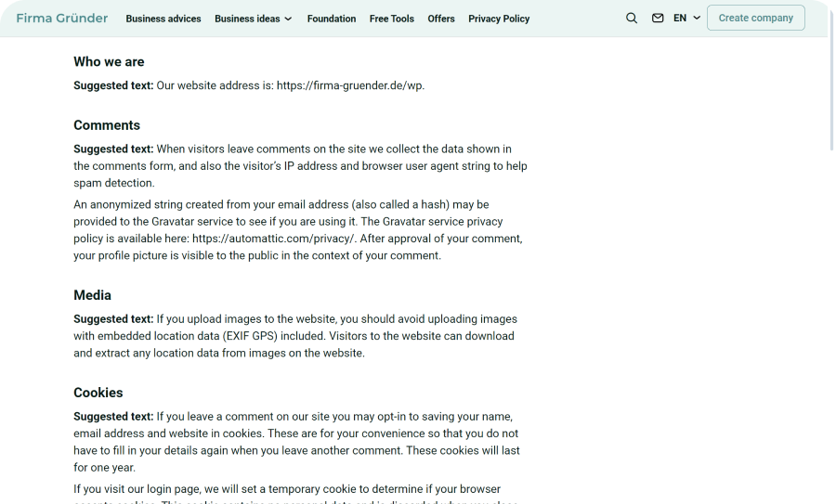Screen dimensions: 836x504
Task: Click the https://automattic.com/privacy/ text
Action: 273,239
